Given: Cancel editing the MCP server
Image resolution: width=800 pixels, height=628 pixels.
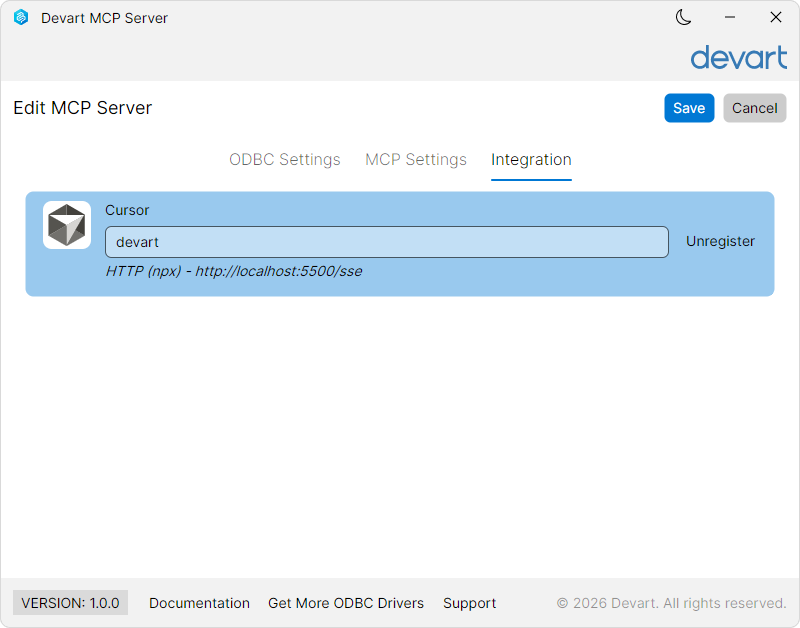Looking at the screenshot, I should click(x=754, y=108).
